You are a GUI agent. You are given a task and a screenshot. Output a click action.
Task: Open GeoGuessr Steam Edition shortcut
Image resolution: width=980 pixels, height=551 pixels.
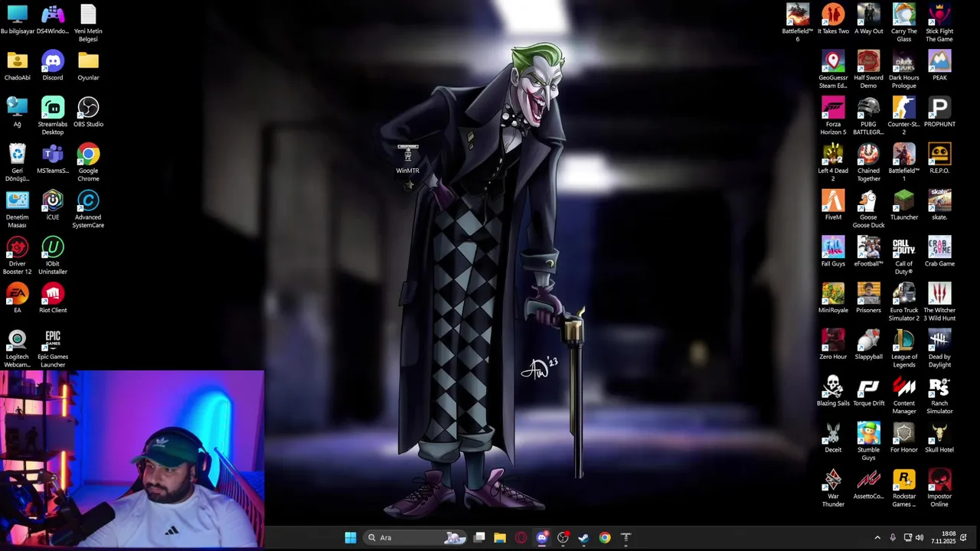(833, 70)
